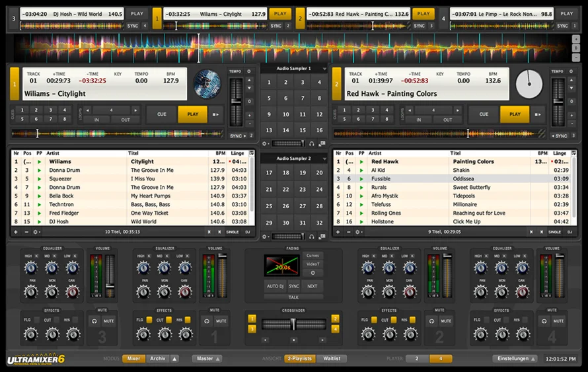Viewport: 588px width, 372px height.
Task: Click deck 1 tempo fader
Action: click(x=236, y=101)
